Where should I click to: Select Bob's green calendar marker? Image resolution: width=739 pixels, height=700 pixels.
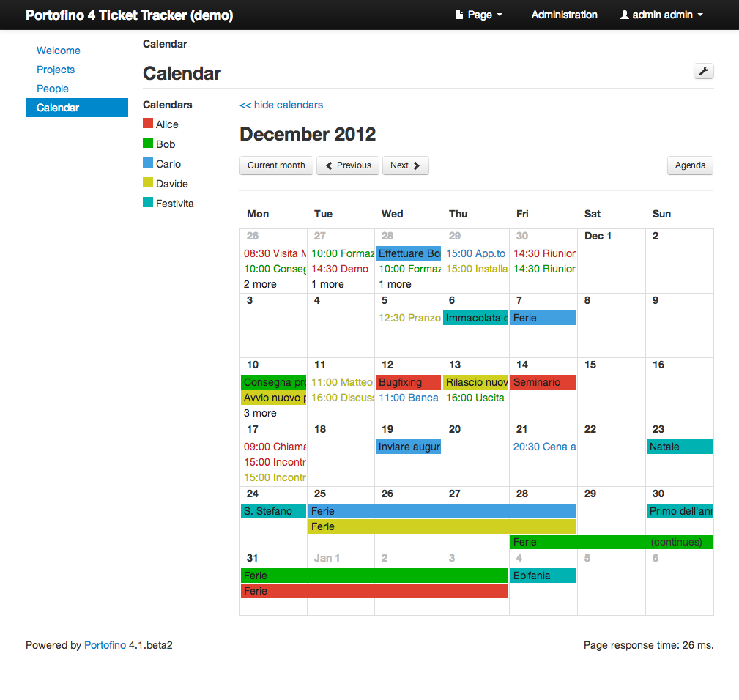[x=149, y=144]
